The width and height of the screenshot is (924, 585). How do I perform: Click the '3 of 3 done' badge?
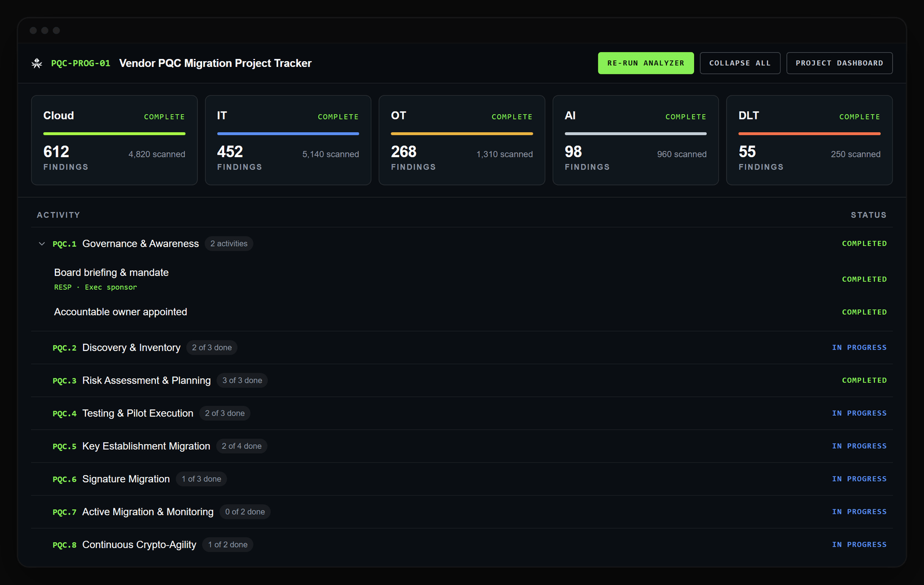coord(242,381)
